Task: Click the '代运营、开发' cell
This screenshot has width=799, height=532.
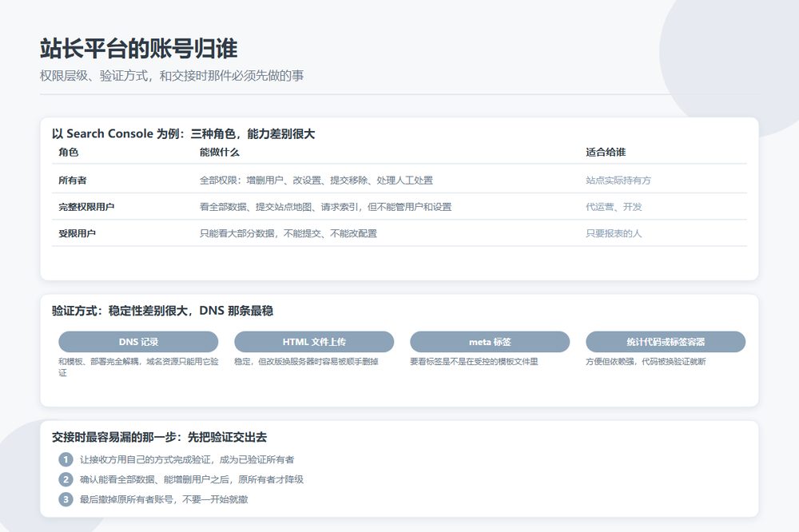Action: coord(614,207)
